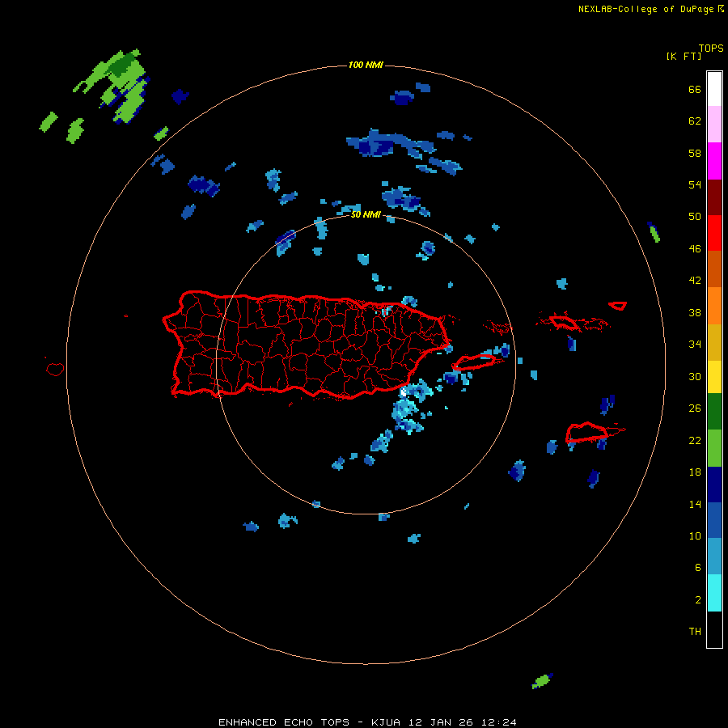Select the cyan legend swatch
The height and width of the screenshot is (728, 728).
pos(714,593)
